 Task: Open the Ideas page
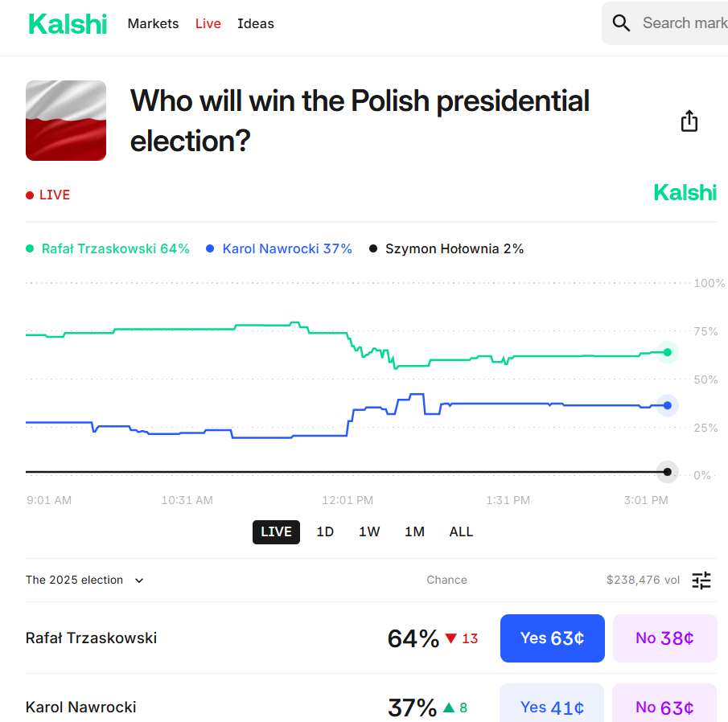coord(256,24)
